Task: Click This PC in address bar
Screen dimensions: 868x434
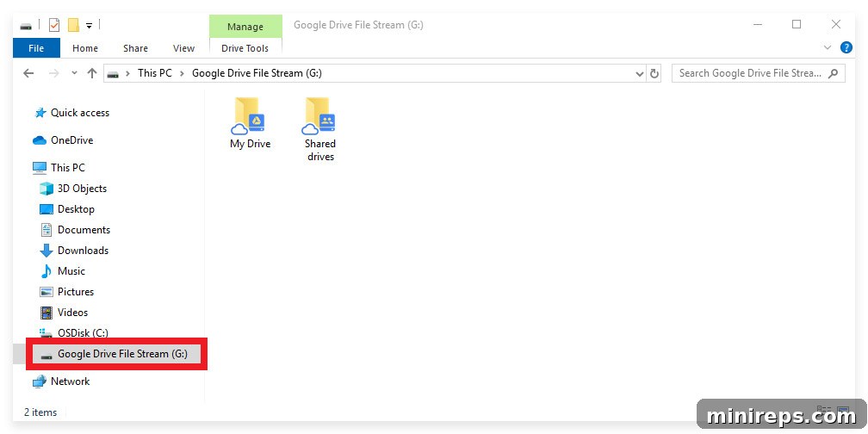Action: coord(155,73)
